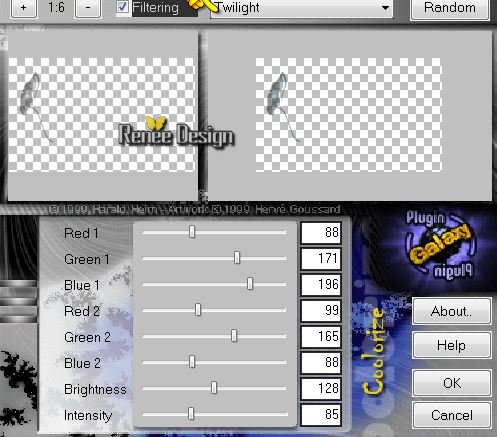Click the Cancel button
The width and height of the screenshot is (497, 437).
(452, 415)
